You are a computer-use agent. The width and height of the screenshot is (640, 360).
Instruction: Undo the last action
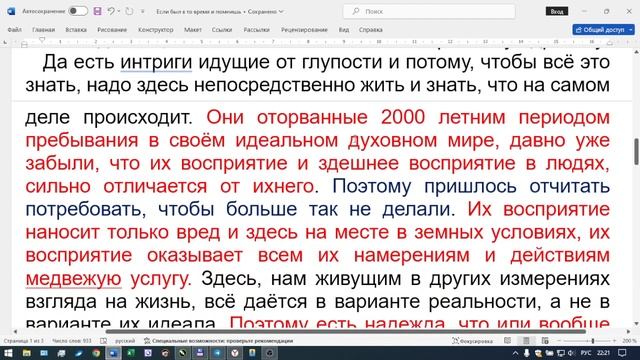coord(111,11)
